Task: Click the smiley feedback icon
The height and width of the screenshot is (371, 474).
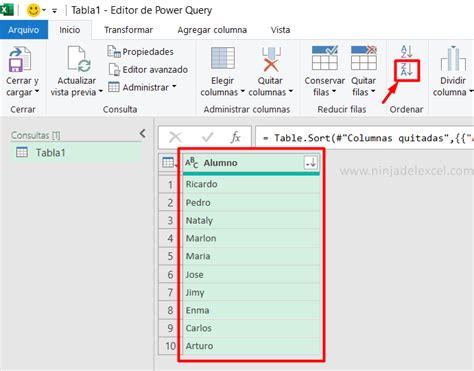Action: (x=33, y=10)
